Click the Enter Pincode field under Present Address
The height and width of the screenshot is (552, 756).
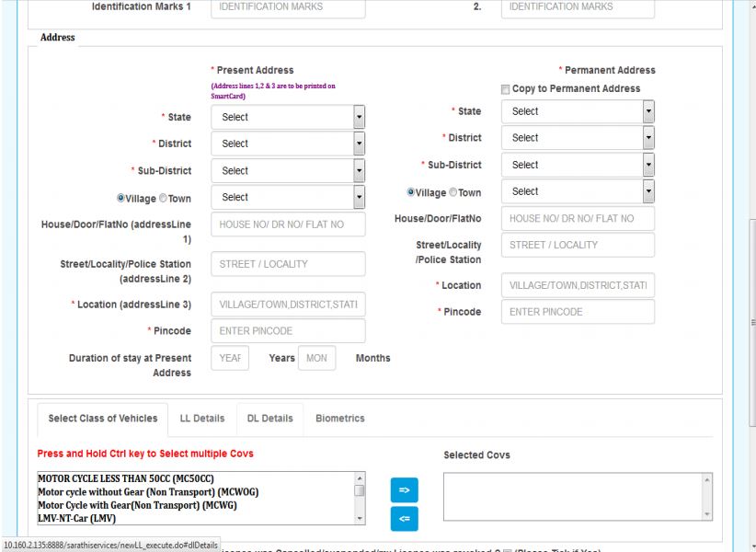click(287, 329)
